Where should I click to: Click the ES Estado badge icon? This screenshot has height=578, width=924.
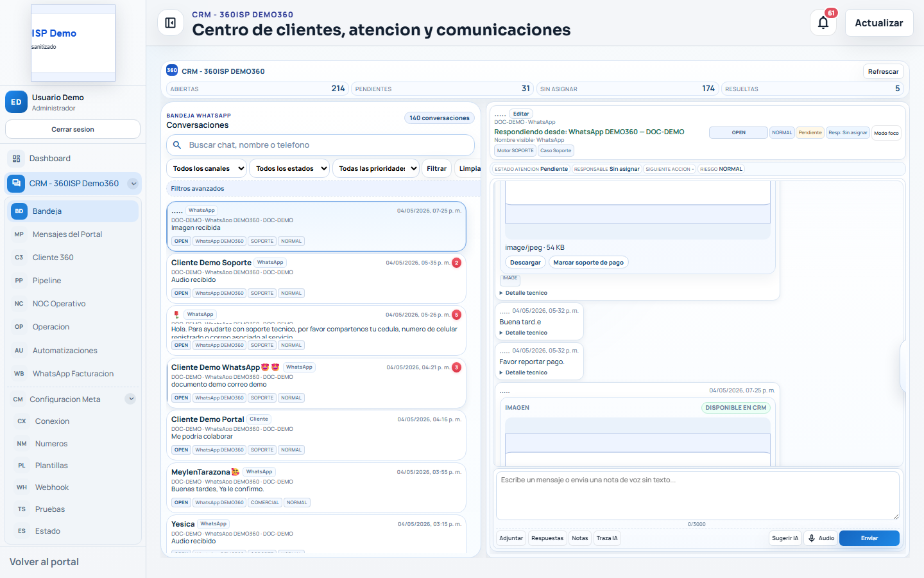point(22,531)
